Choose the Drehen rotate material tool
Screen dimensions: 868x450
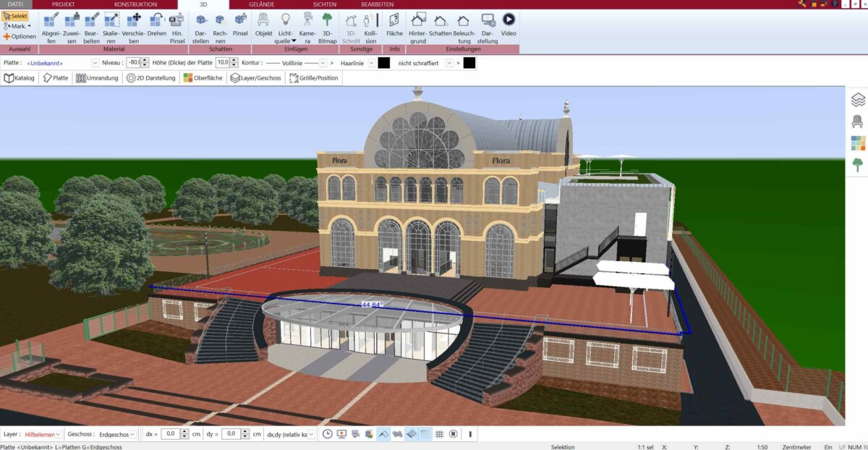point(156,27)
